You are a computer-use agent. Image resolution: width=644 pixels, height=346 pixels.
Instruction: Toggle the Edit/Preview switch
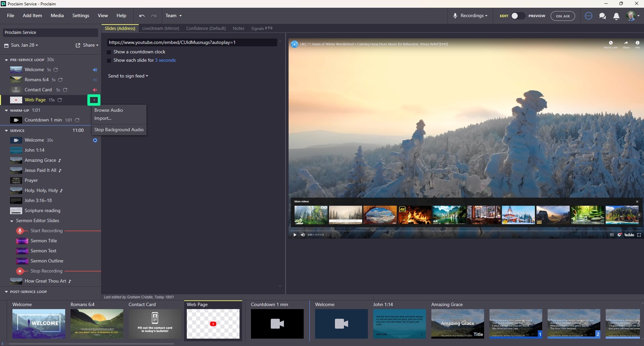[x=517, y=16]
